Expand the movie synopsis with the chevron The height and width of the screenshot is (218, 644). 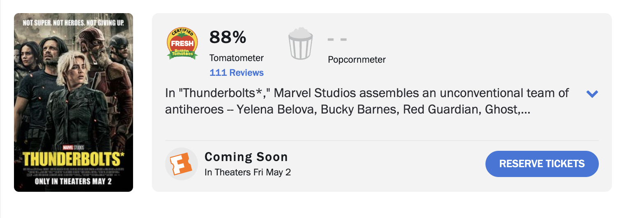(x=592, y=94)
